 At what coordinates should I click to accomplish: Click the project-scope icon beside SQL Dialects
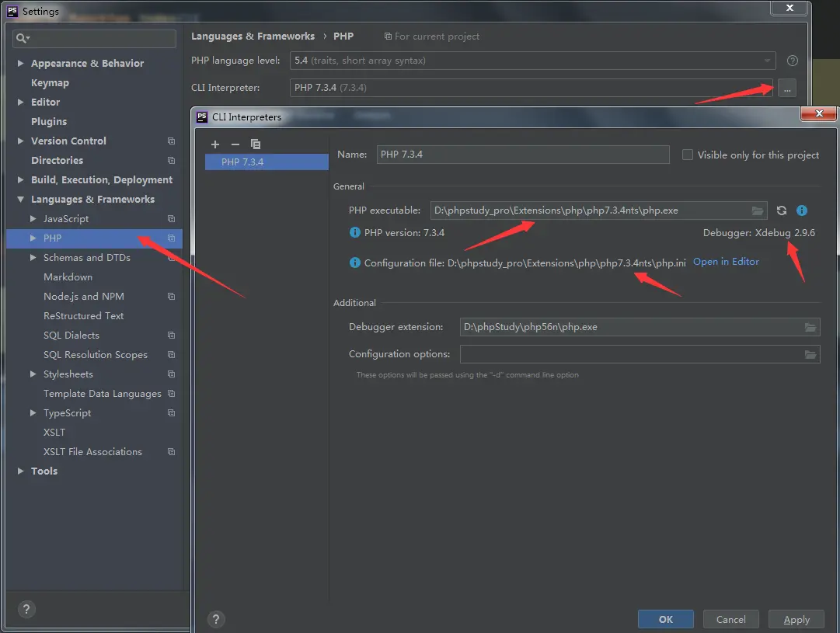(x=172, y=336)
